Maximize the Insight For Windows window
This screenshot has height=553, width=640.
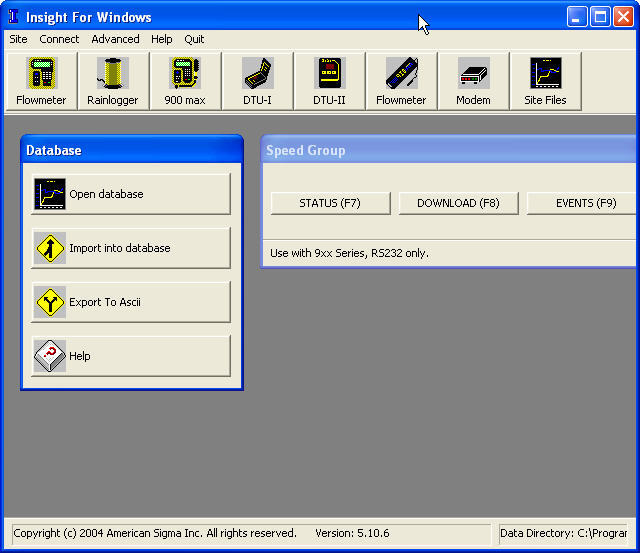tap(600, 17)
